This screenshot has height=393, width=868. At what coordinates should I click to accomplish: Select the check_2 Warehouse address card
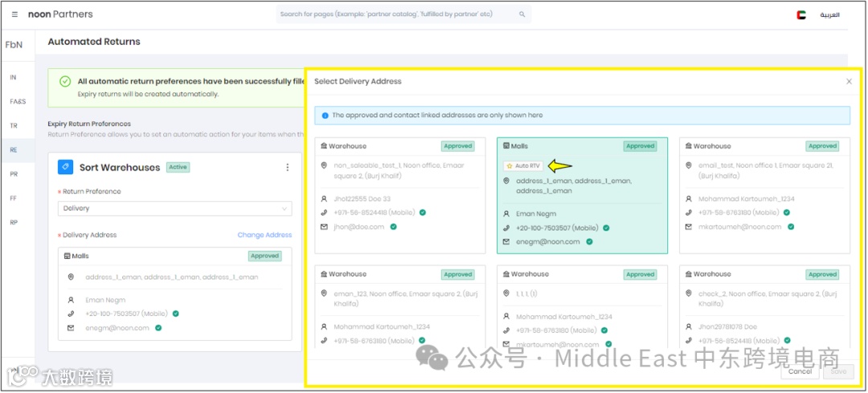[764, 306]
